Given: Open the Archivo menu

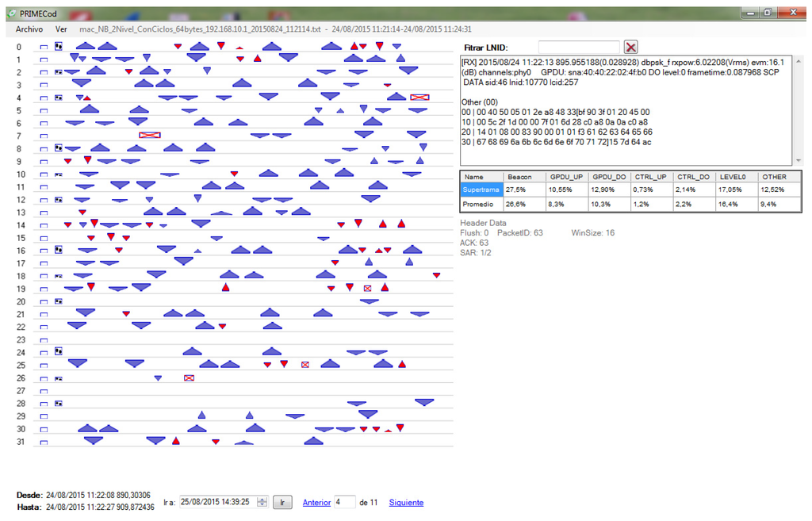Looking at the screenshot, I should coord(29,29).
